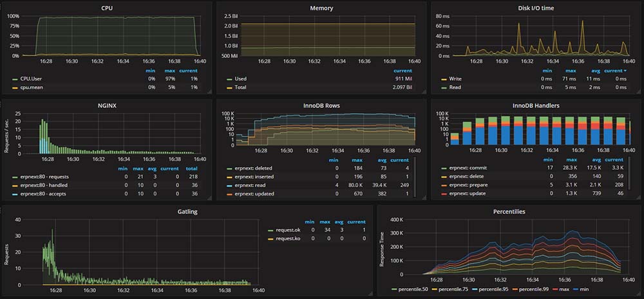Viewport: 644px width, 299px height.
Task: Select percentile.99 in Percentilies legend
Action: (x=533, y=289)
